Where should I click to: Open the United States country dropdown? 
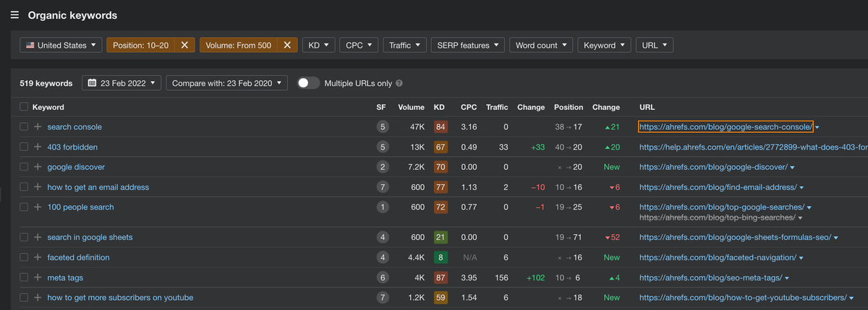pos(61,45)
